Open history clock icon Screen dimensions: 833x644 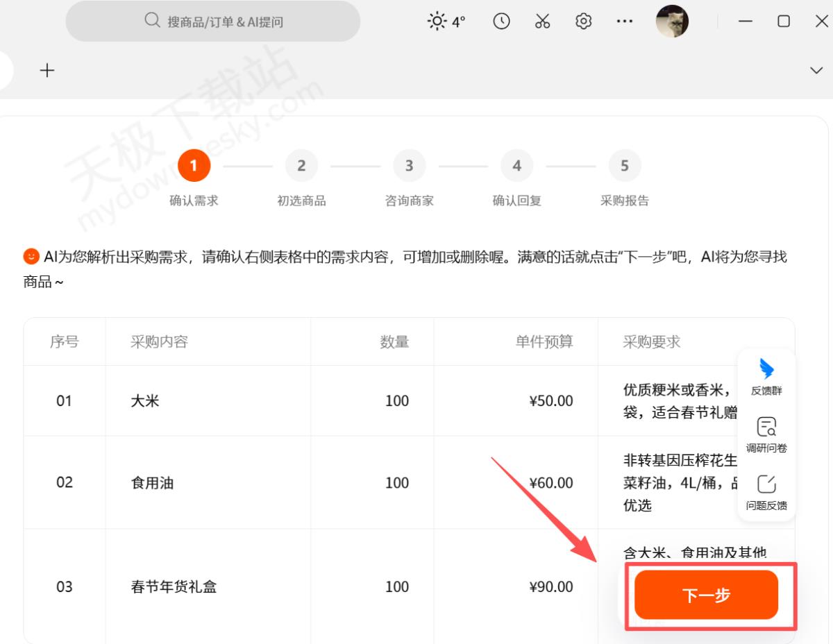501,22
